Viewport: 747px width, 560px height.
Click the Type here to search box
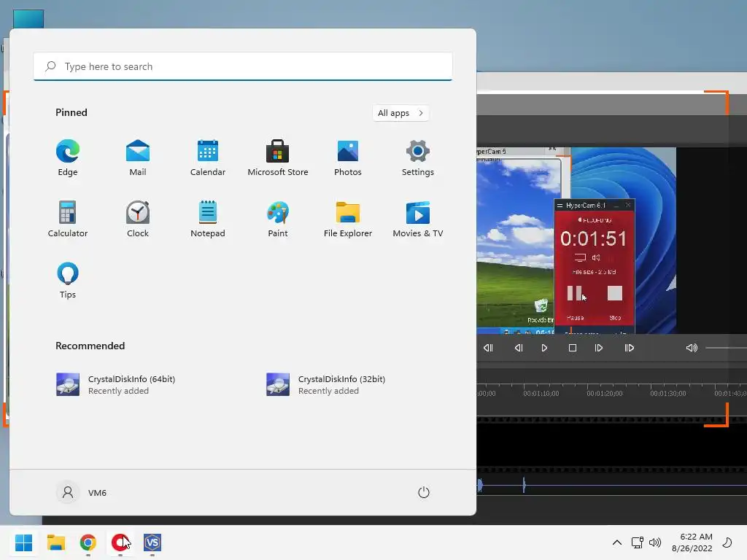point(243,66)
